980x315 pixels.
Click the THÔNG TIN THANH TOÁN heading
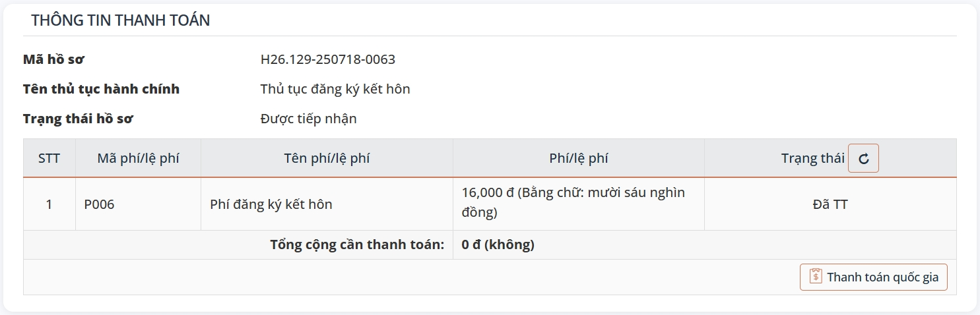tap(121, 20)
